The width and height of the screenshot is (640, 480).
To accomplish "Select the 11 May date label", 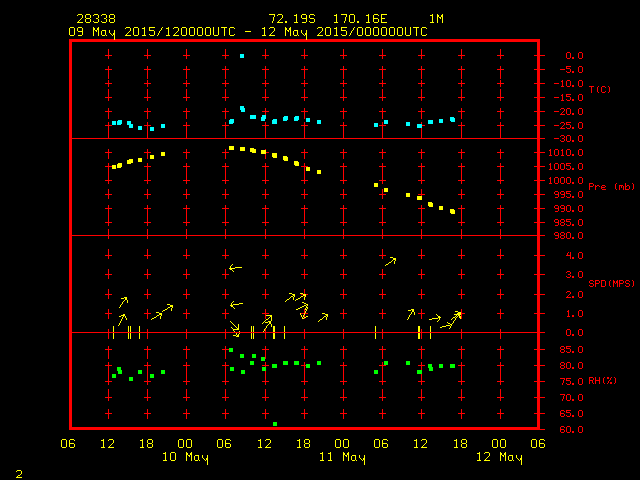I will pos(342,457).
